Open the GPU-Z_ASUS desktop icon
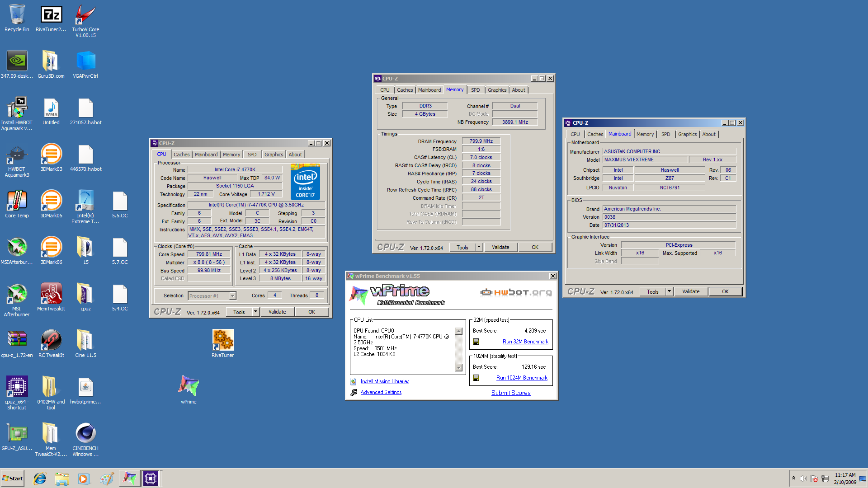Screen dimensions: 868x488 point(17,437)
